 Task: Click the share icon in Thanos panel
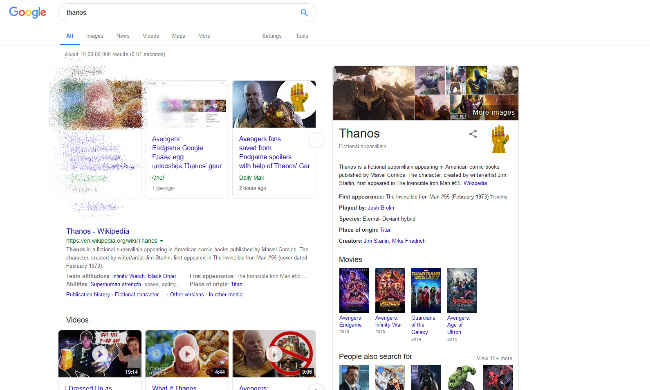pyautogui.click(x=473, y=133)
